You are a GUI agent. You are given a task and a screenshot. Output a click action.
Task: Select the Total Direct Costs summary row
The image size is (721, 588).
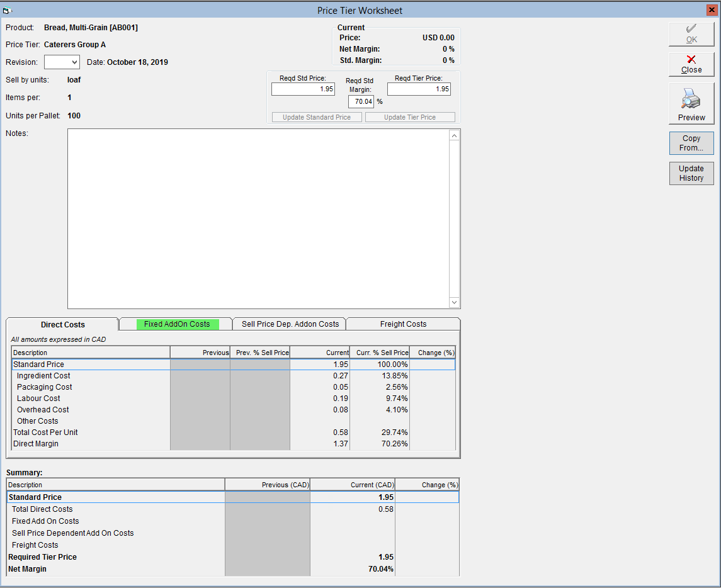(x=233, y=509)
